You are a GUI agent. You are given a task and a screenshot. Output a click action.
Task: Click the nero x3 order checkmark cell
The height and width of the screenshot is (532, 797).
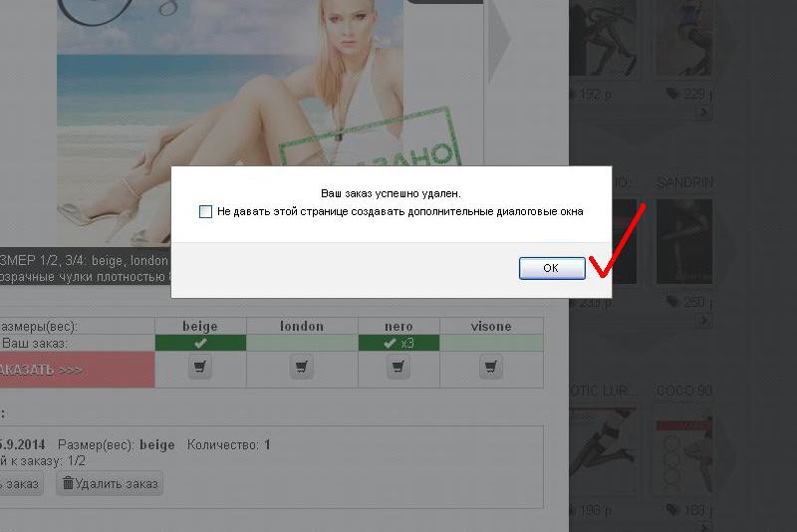398,343
